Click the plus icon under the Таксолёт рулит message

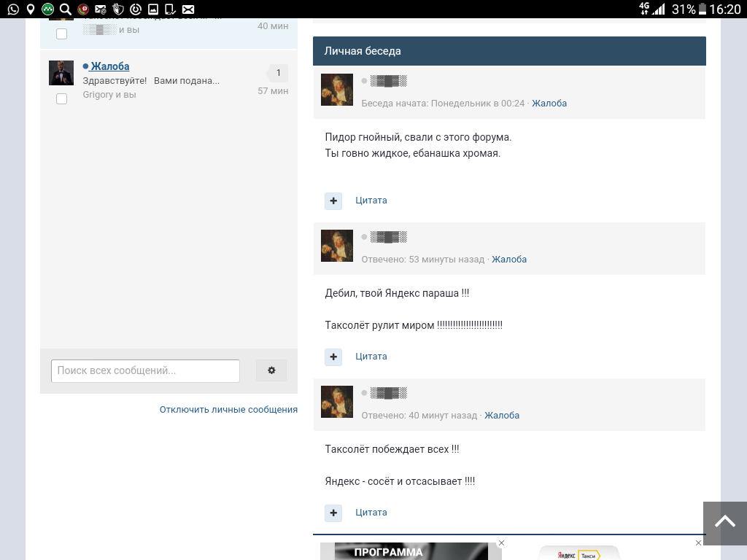click(x=333, y=357)
